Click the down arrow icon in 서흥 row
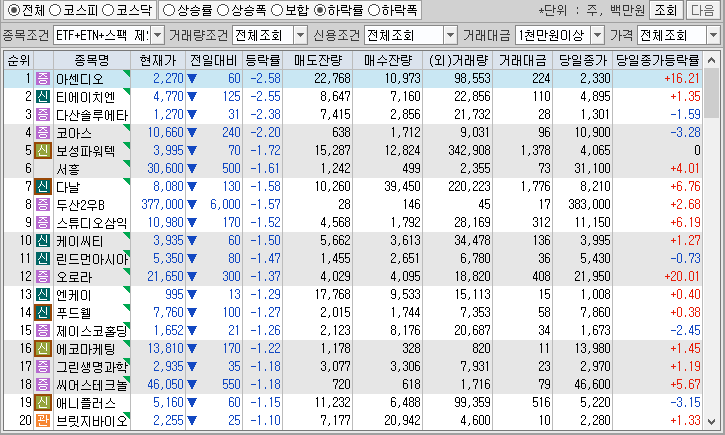The image size is (725, 435). coord(192,169)
